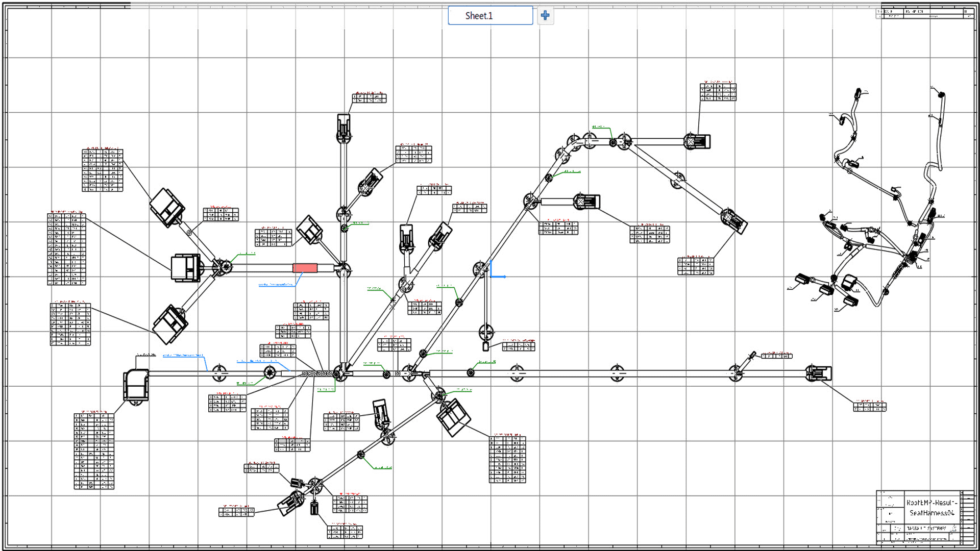This screenshot has width=980, height=551.
Task: Click the small black connector at bottom center
Action: pos(314,508)
